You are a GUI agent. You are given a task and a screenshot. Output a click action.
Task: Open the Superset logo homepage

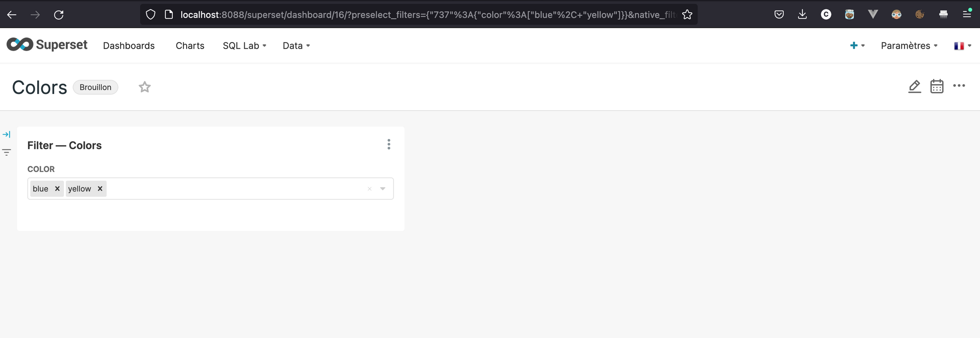tap(47, 45)
